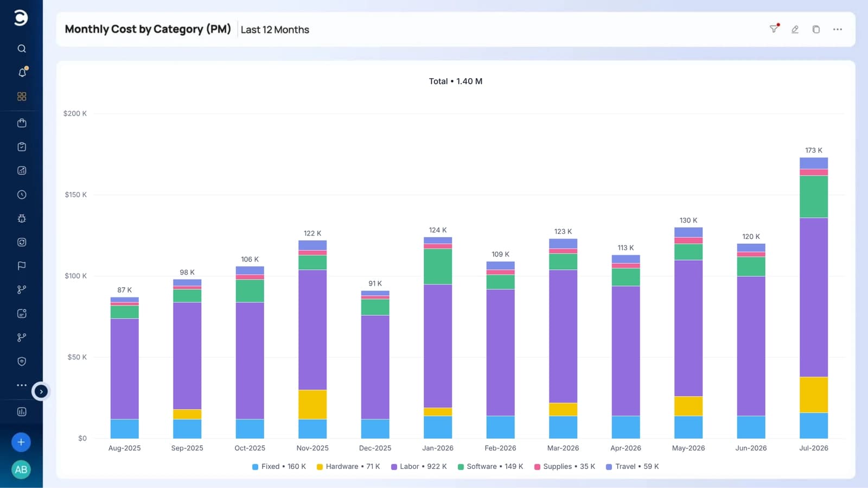Screen dimensions: 868x488
Task: Toggle the Software series in the legend
Action: [490, 466]
